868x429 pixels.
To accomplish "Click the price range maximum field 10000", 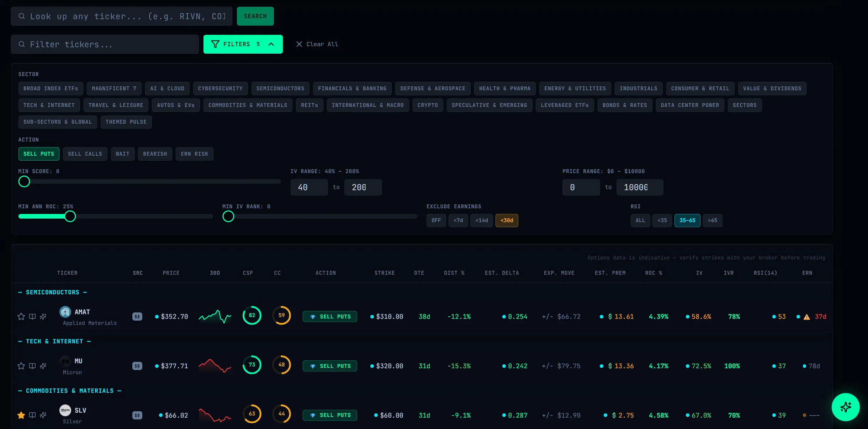I will [640, 187].
